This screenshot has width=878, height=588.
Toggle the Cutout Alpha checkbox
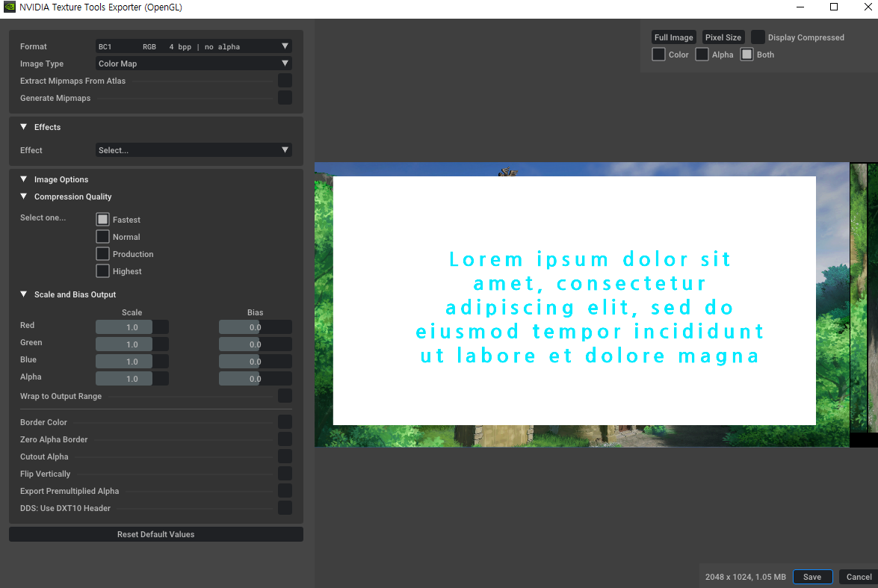click(x=285, y=457)
